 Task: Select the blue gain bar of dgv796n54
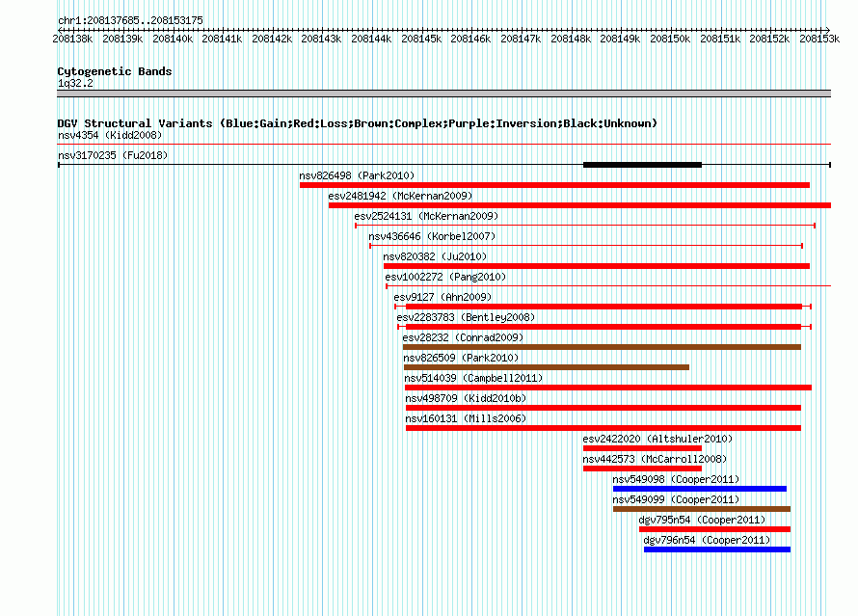(717, 549)
